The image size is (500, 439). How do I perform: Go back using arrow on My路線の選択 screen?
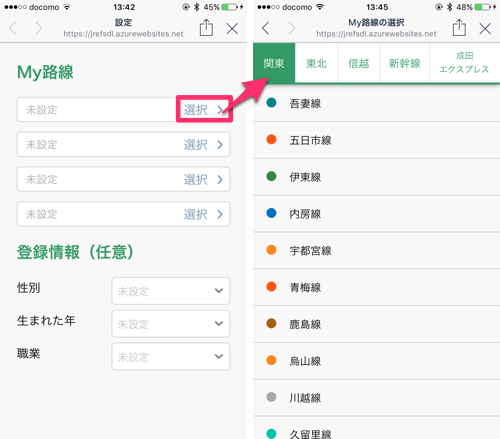pos(266,28)
